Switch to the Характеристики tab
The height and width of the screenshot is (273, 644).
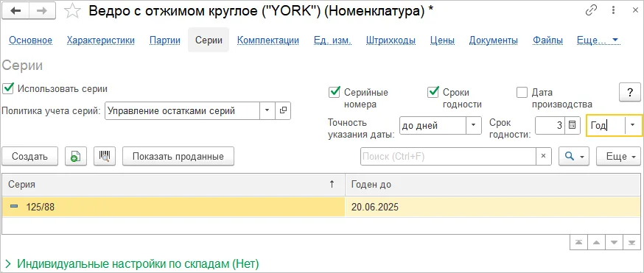[101, 40]
